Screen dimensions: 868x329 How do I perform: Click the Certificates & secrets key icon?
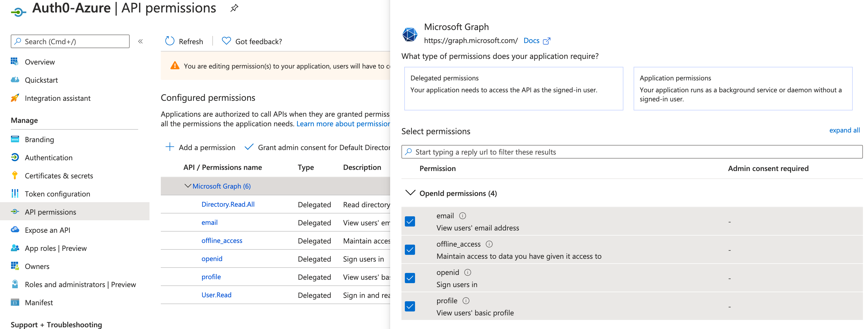pos(14,175)
